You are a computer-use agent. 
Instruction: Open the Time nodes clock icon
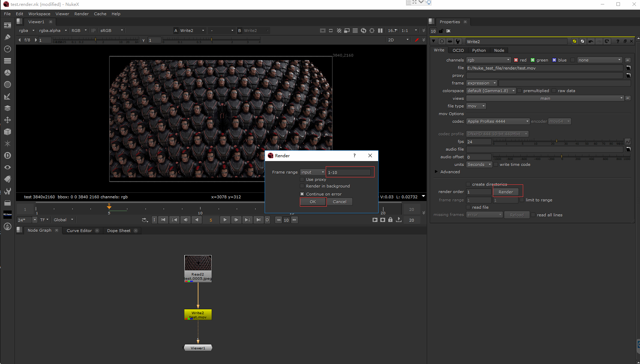(x=7, y=49)
